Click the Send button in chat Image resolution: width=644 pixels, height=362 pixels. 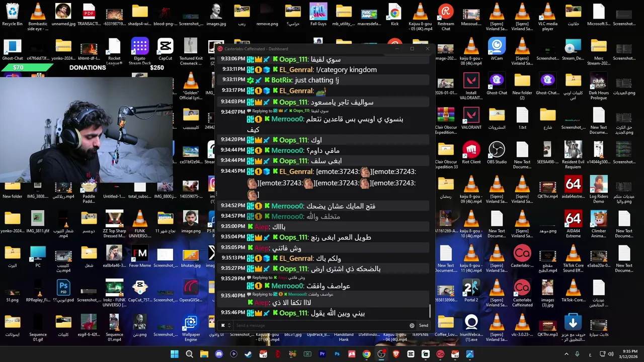coord(424,325)
